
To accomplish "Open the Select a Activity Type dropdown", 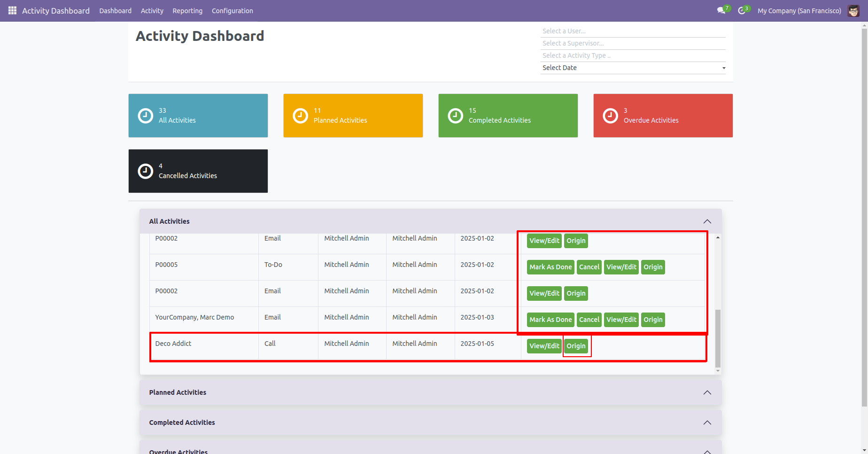I will click(x=633, y=55).
